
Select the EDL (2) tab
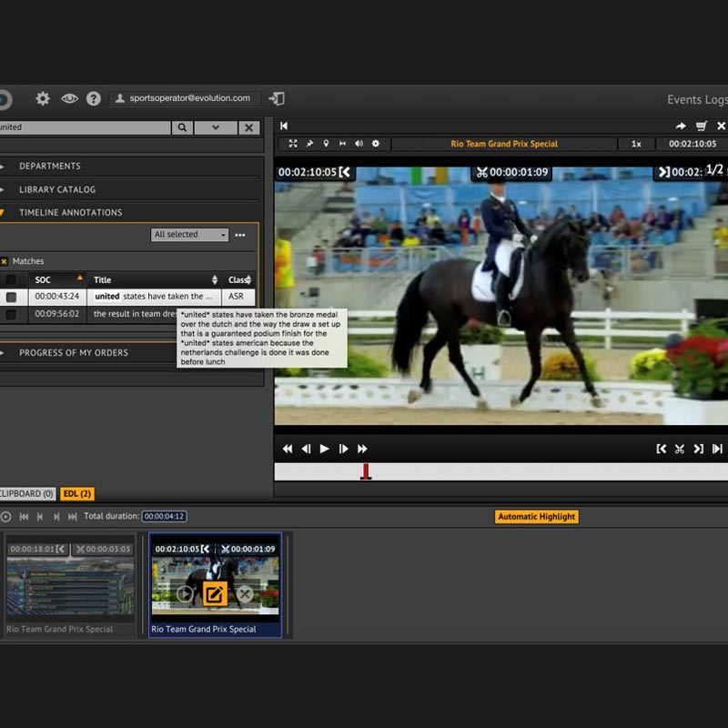point(77,493)
